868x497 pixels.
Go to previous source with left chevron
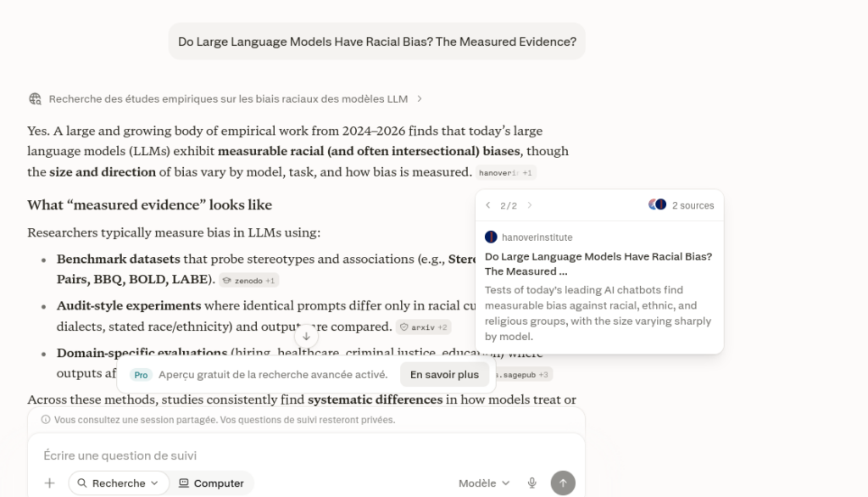(487, 205)
